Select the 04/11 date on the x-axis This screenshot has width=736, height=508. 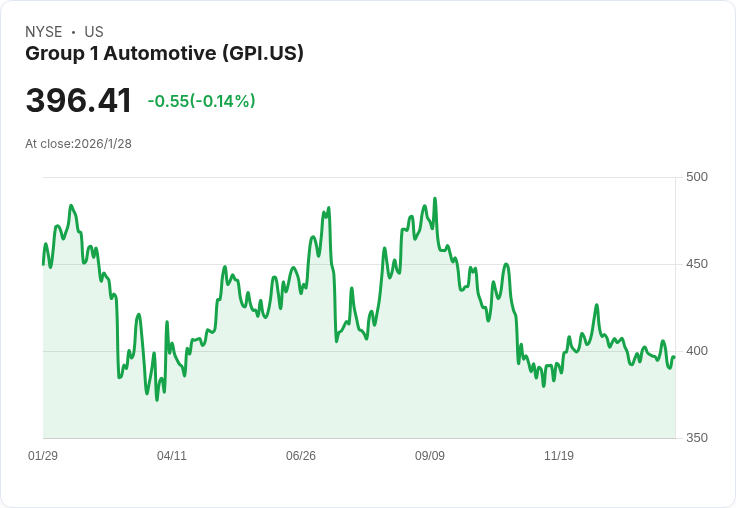[x=172, y=456]
